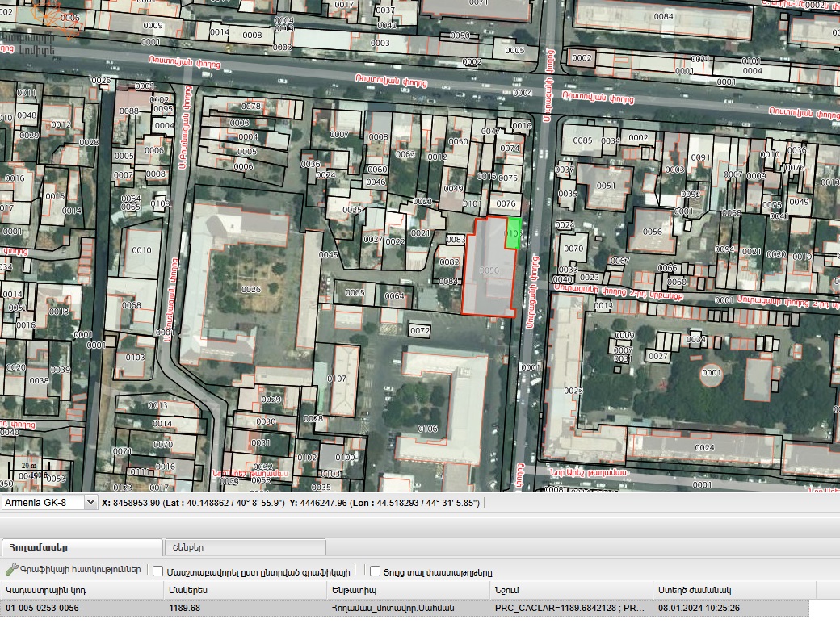The height and width of the screenshot is (628, 840).
Task: Enable the Ցույց տալ փաստաթղթերը checkbox
Action: [x=375, y=571]
